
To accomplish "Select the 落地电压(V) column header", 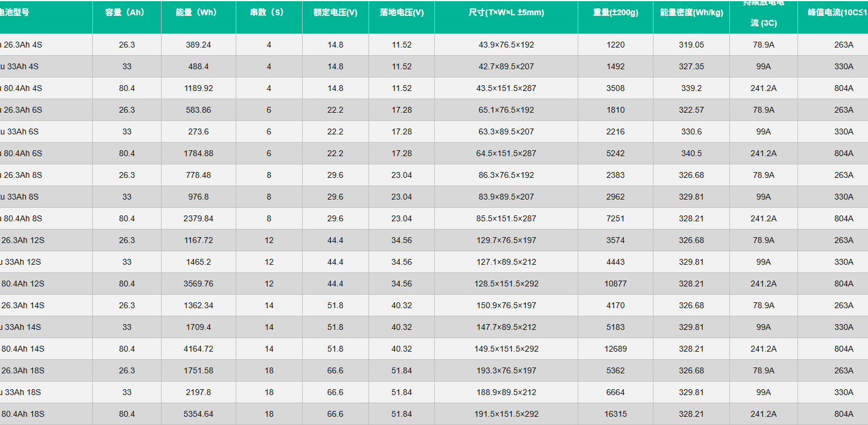I will pos(401,12).
